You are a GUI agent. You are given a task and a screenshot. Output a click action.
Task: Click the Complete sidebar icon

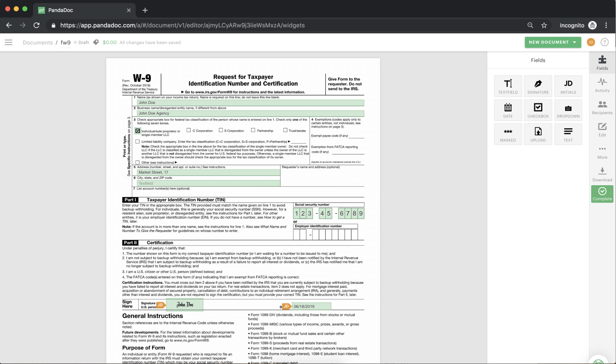click(x=602, y=194)
